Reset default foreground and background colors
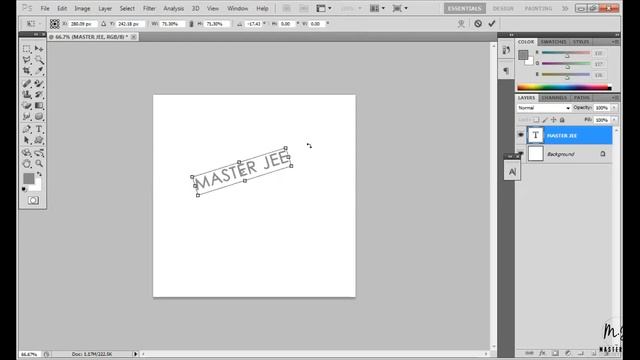The width and height of the screenshot is (640, 360). (24, 189)
